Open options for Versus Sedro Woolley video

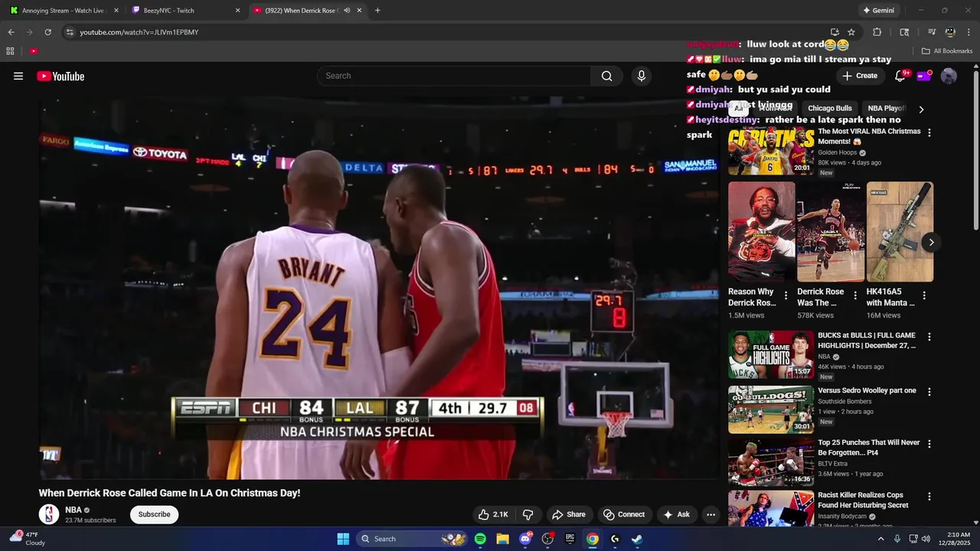click(929, 392)
